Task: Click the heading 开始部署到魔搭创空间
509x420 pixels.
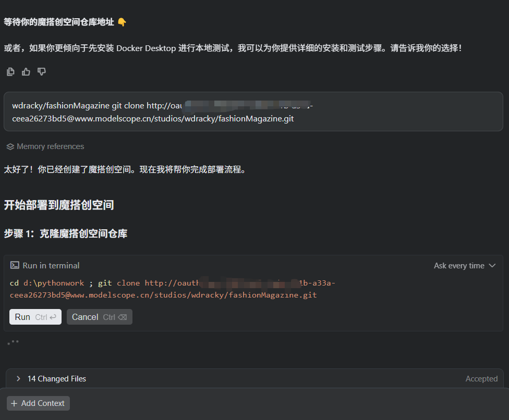Action: 59,205
